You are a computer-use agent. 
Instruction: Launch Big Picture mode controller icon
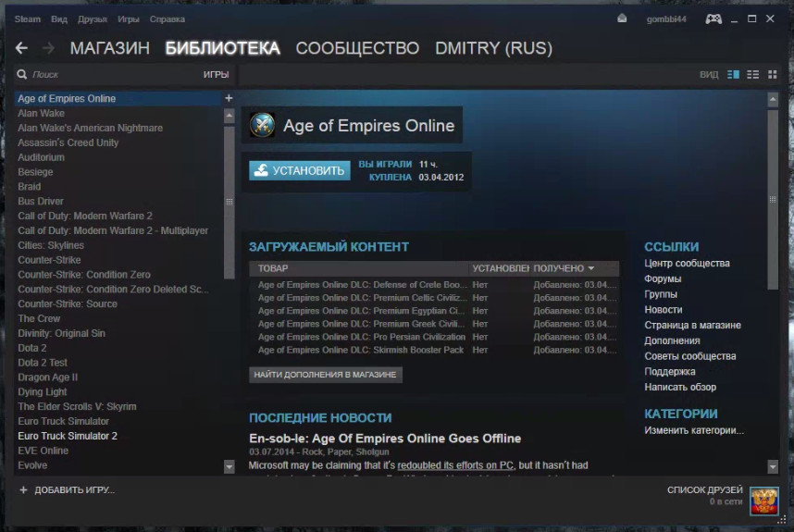(713, 19)
